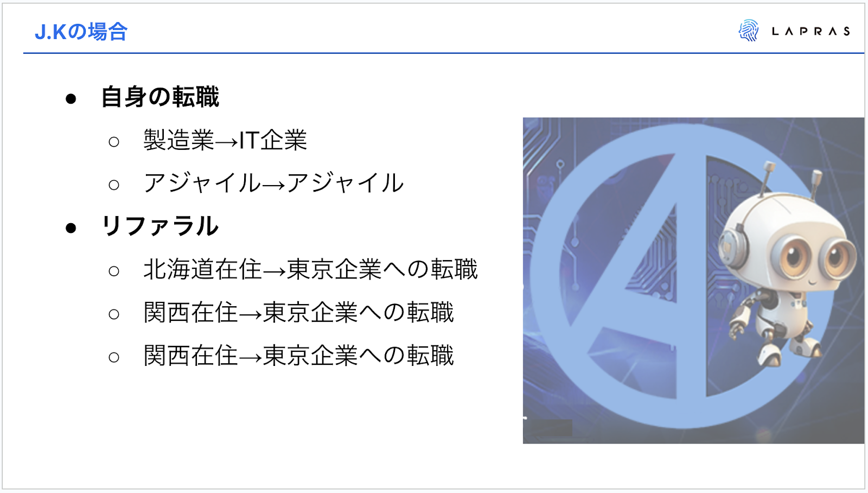Screen dimensions: 868x493
Task: Click the LAPRAS wordmark text
Action: tap(811, 31)
